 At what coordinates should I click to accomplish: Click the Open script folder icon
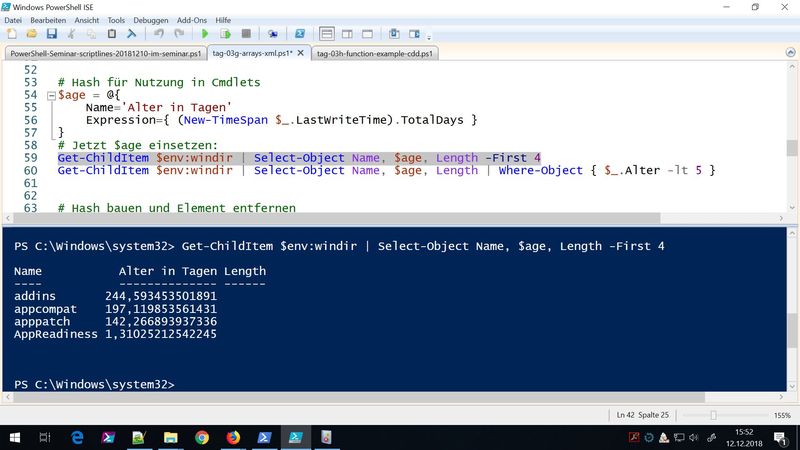click(30, 33)
